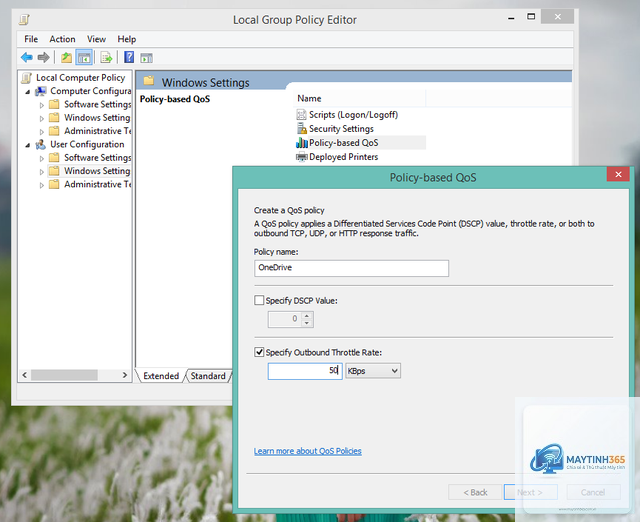
Task: Expand Windows Settings under User Configuration
Action: [42, 172]
